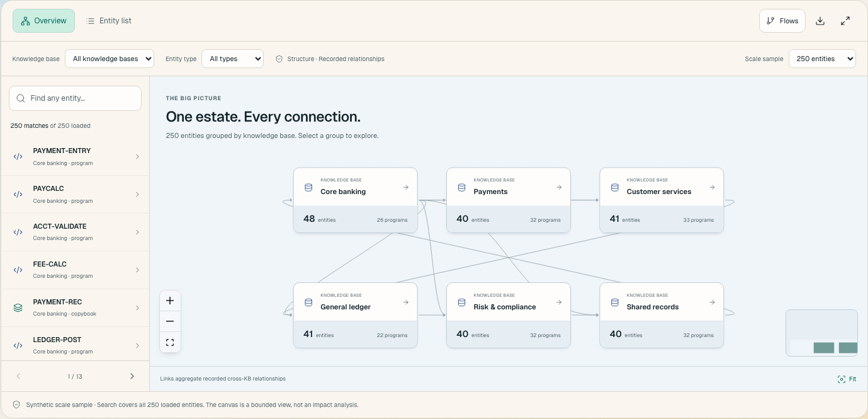Open the Scale sample dropdown
The width and height of the screenshot is (868, 419).
coord(822,59)
